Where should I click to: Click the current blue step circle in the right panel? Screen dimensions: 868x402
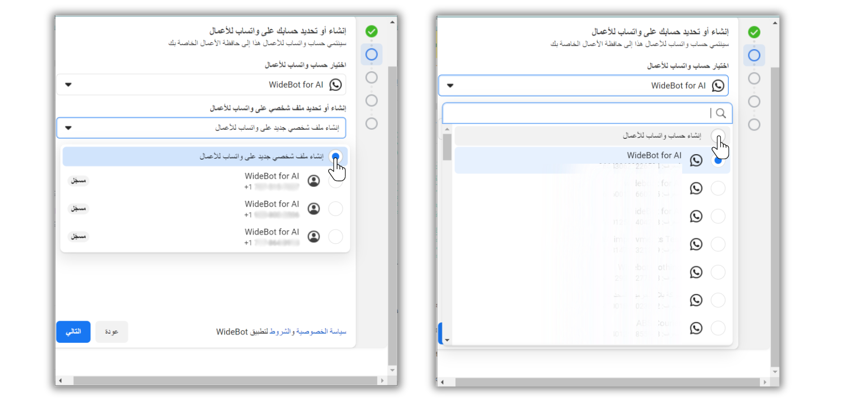click(754, 55)
